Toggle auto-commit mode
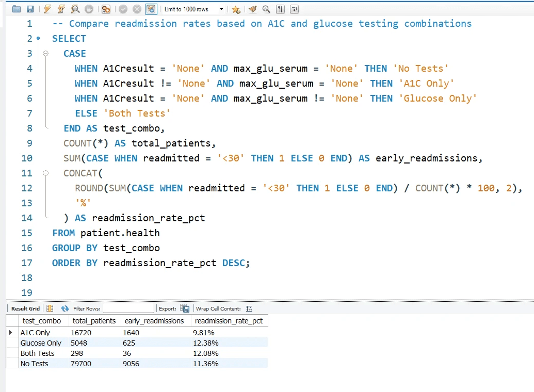This screenshot has width=534, height=392. point(151,9)
